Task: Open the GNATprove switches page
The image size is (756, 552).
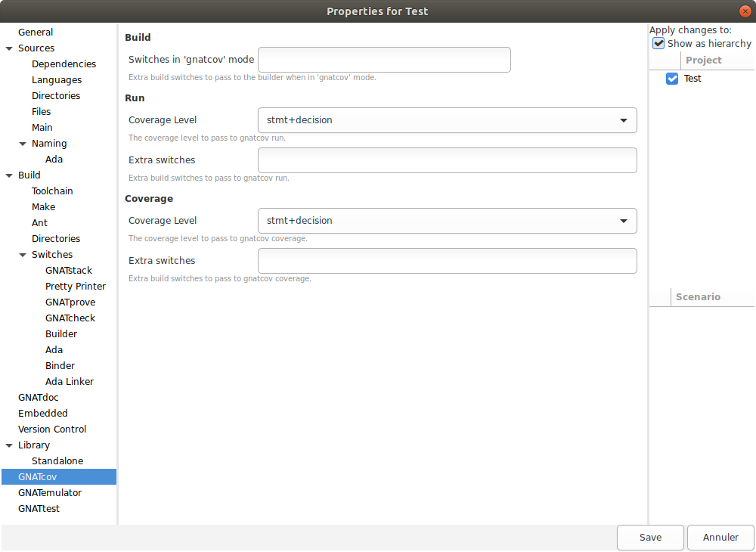Action: 70,302
